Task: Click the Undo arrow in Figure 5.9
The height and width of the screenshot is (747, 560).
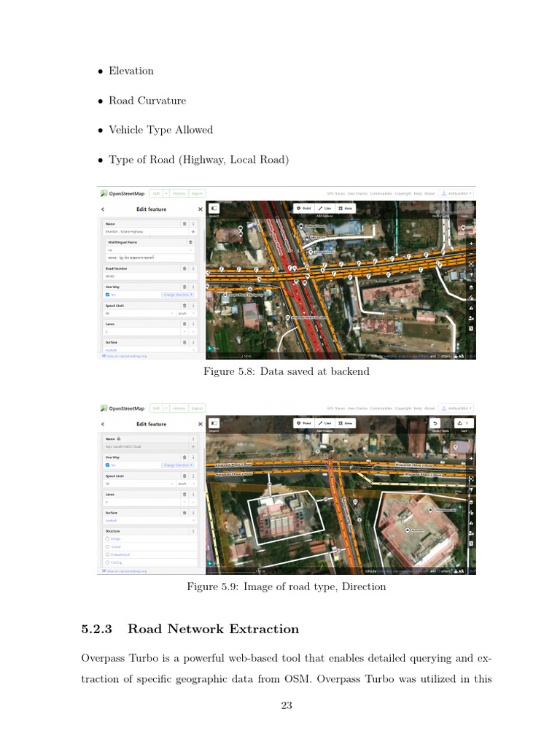Action: [x=435, y=423]
